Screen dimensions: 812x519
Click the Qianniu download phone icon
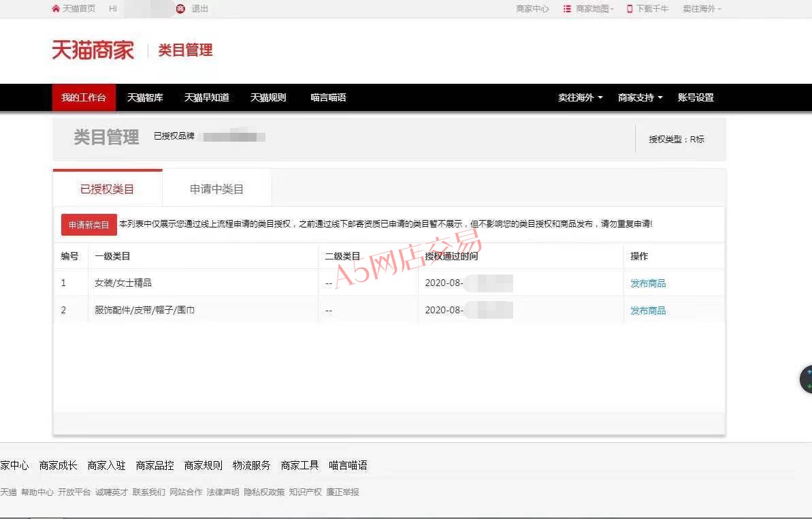coord(630,9)
